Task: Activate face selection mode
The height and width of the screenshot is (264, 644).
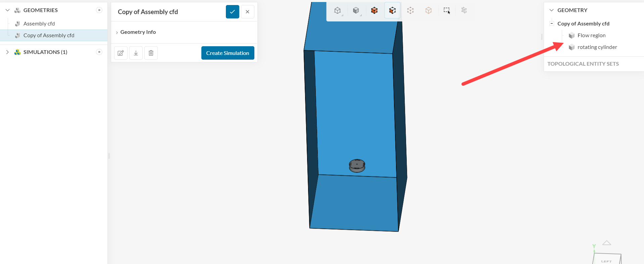Action: 392,11
